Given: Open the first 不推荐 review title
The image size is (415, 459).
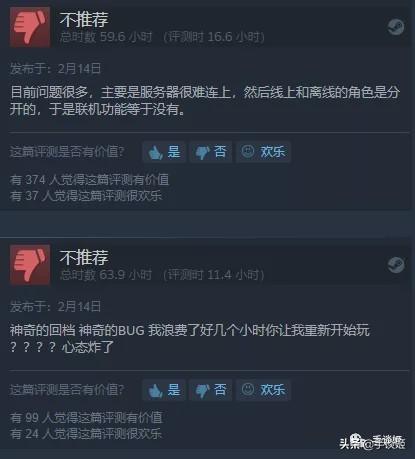Looking at the screenshot, I should [84, 19].
